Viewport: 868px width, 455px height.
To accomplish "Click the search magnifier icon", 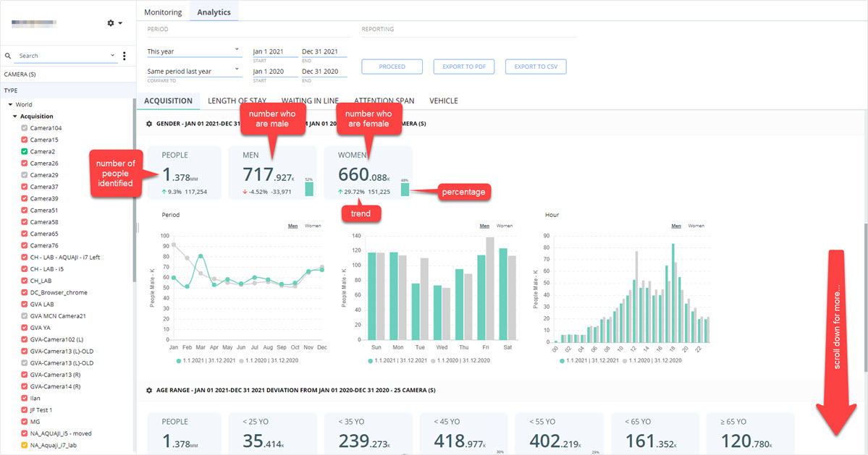I will [8, 56].
